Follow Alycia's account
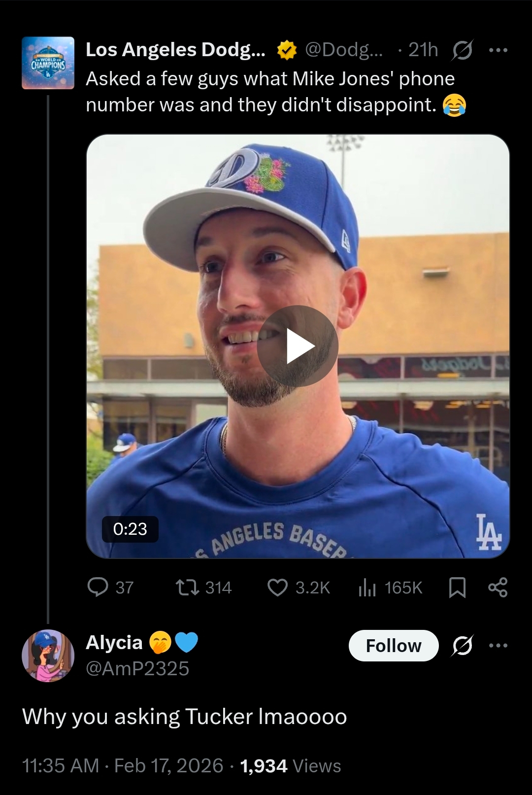Image resolution: width=532 pixels, height=795 pixels. tap(393, 646)
